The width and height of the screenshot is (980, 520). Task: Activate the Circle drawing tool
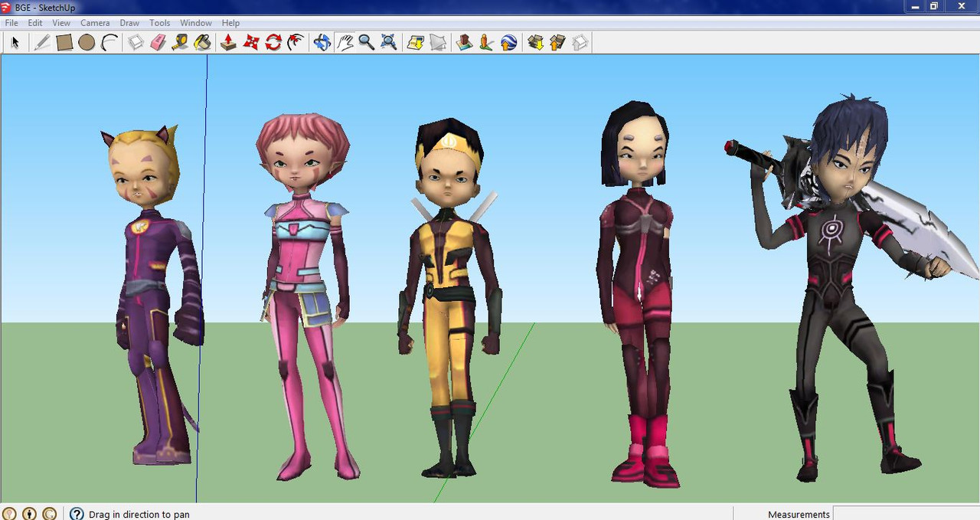click(87, 43)
